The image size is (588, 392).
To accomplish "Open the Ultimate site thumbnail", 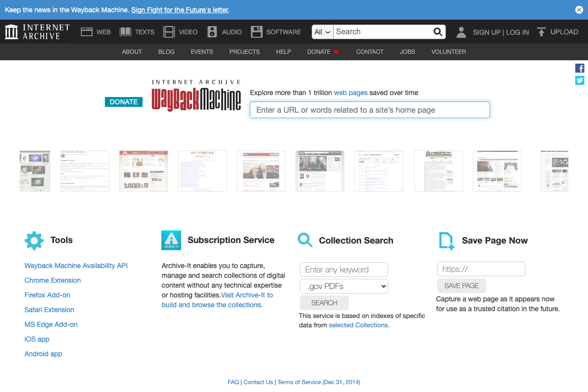I will pos(439,171).
